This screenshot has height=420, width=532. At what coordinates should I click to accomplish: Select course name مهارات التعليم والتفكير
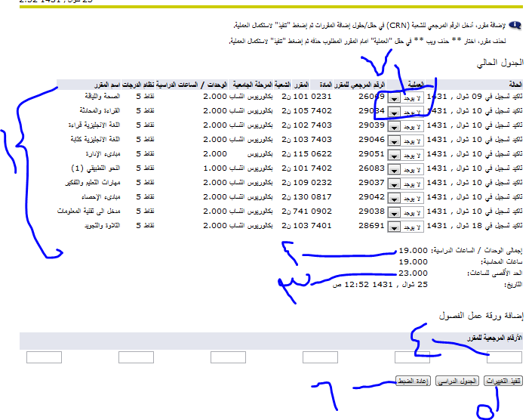point(93,182)
